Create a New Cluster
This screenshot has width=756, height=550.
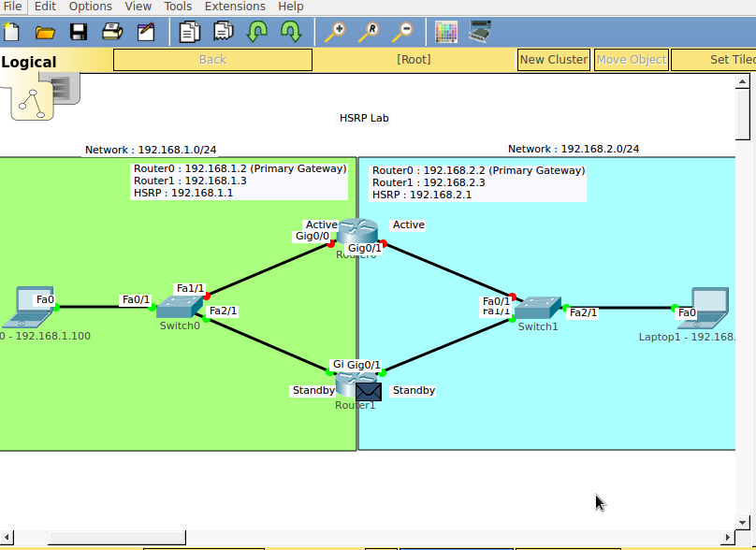pyautogui.click(x=553, y=59)
